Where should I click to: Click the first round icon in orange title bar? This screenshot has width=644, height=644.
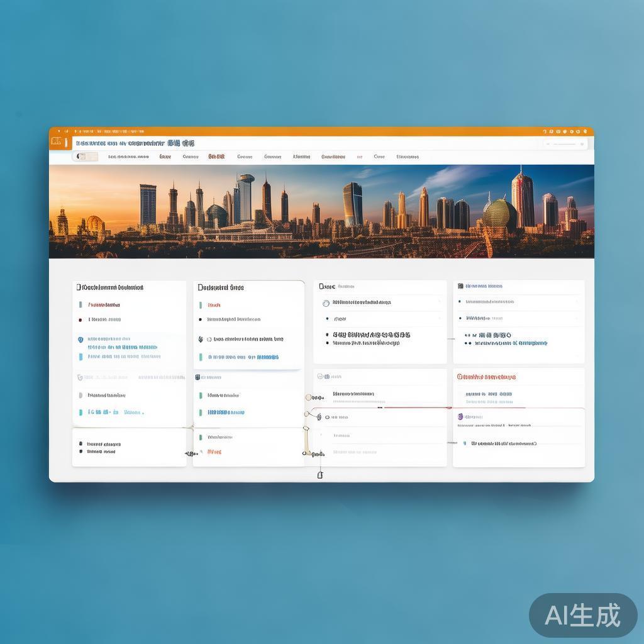545,131
